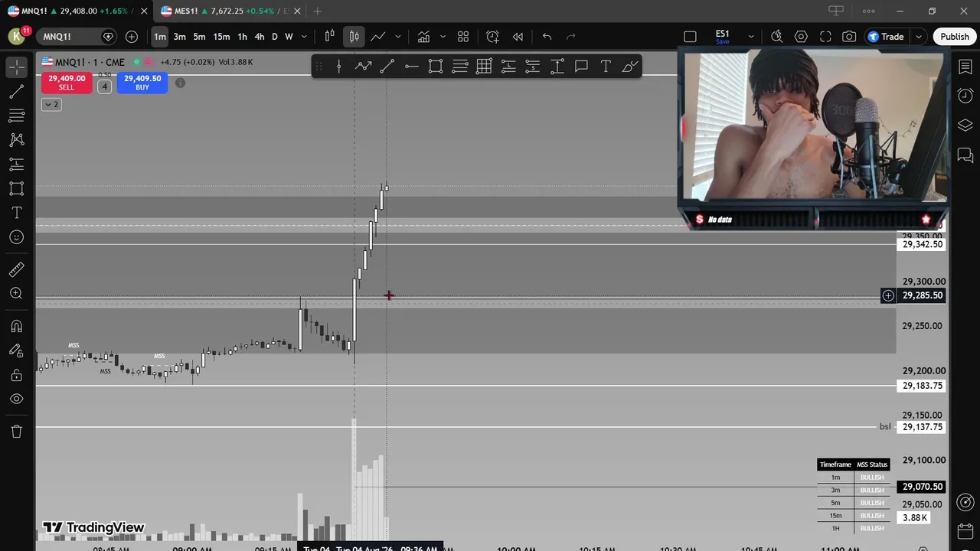
Task: Click the compare or add symbol plus icon
Action: pyautogui.click(x=132, y=37)
